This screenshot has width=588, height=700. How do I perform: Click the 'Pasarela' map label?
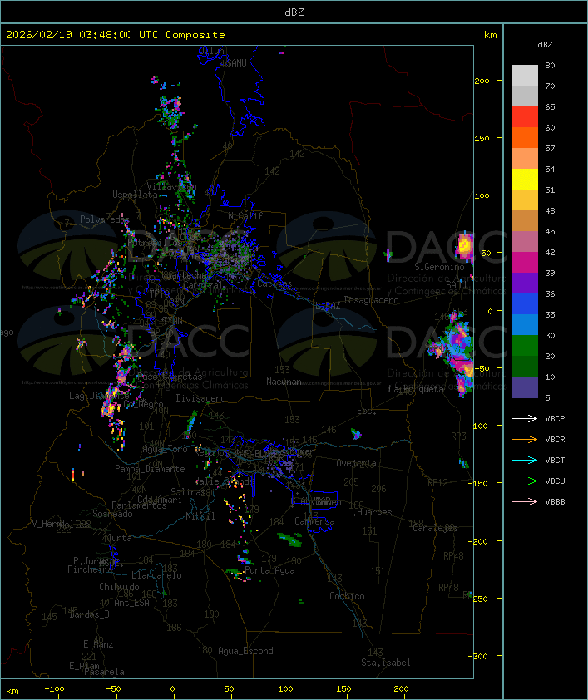coord(104,672)
